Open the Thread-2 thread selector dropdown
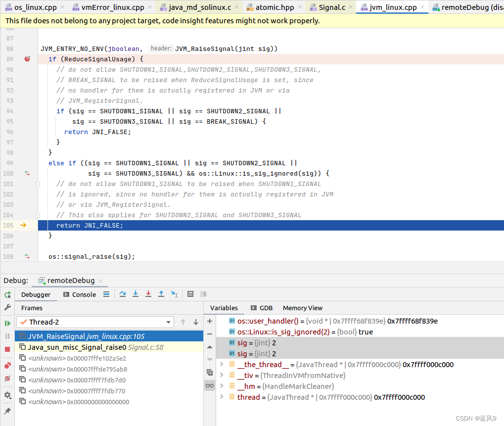504x426 pixels. point(95,322)
